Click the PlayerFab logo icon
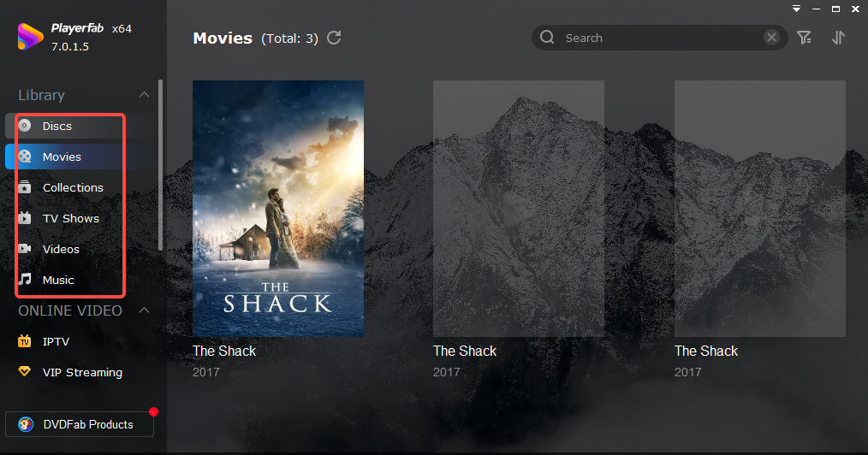This screenshot has height=455, width=868. click(x=31, y=37)
